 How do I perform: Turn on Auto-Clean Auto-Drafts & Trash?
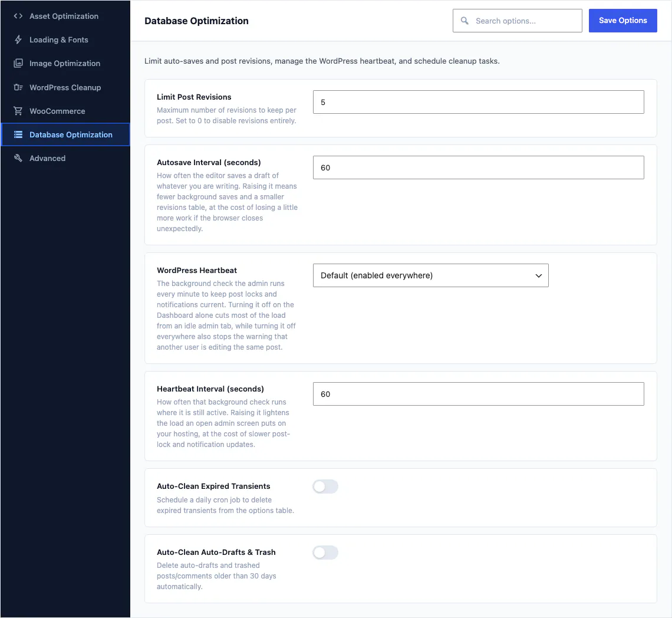(x=325, y=553)
